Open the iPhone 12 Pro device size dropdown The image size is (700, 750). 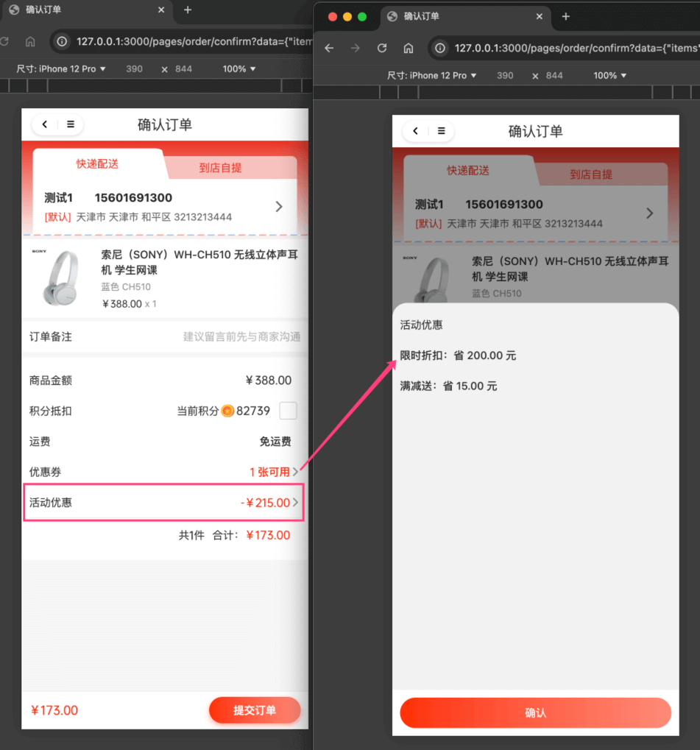pyautogui.click(x=61, y=68)
